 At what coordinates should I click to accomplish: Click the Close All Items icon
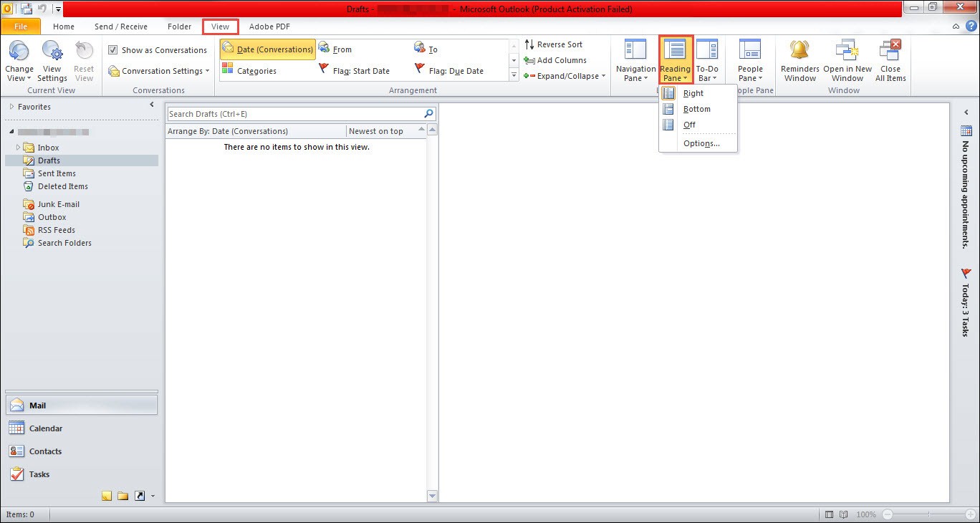pyautogui.click(x=890, y=50)
